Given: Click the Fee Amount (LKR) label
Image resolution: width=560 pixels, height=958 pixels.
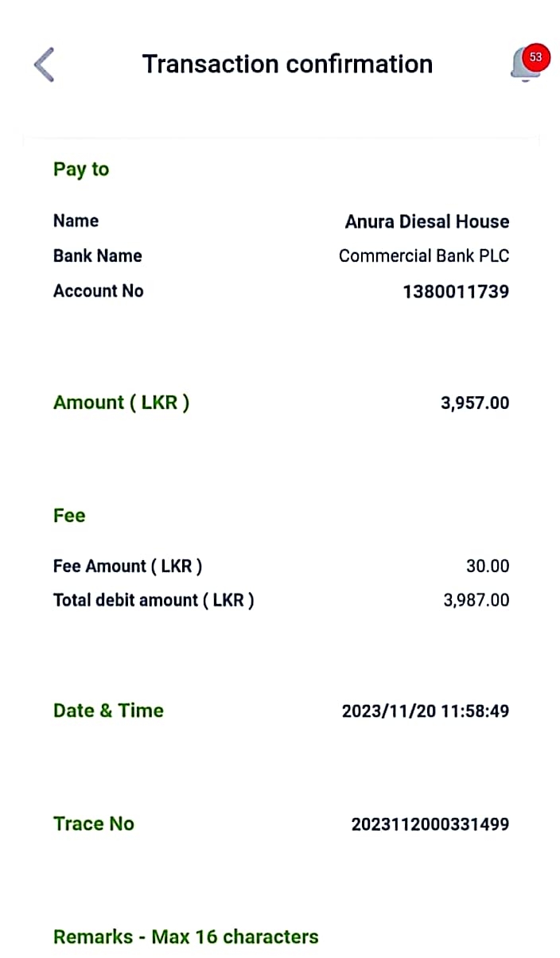Looking at the screenshot, I should (127, 567).
